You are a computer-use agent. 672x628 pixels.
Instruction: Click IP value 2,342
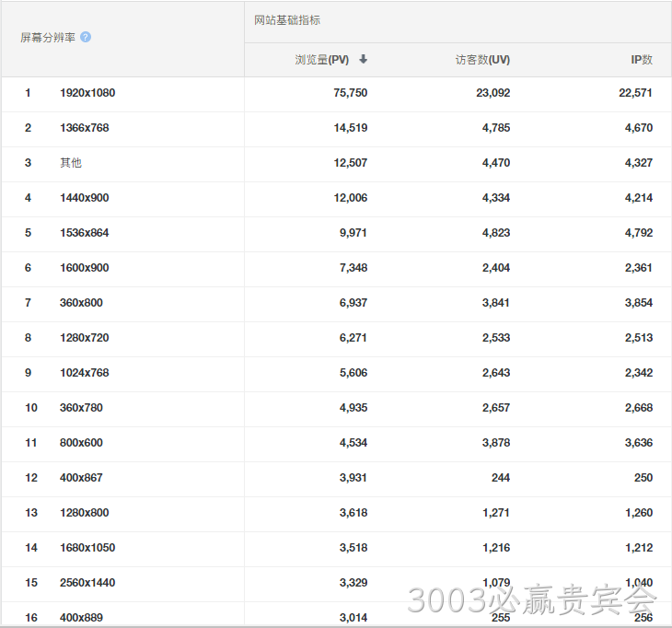pyautogui.click(x=639, y=373)
